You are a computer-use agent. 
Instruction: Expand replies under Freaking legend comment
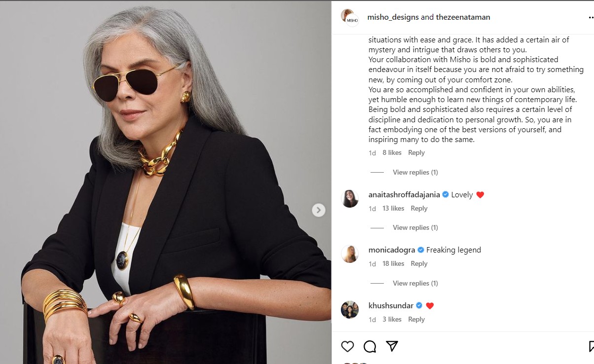[415, 283]
